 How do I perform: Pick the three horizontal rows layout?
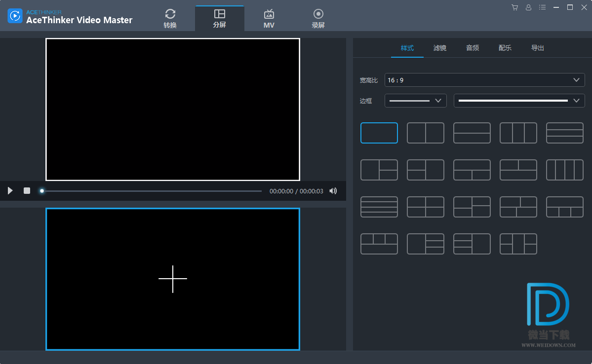tap(565, 133)
